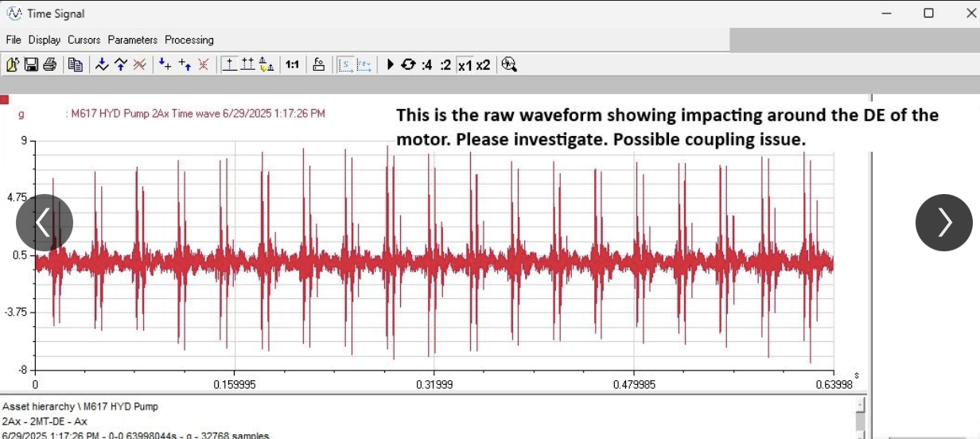Screen dimensions: 980x439
Task: Save using the floppy disk icon
Action: (31, 64)
